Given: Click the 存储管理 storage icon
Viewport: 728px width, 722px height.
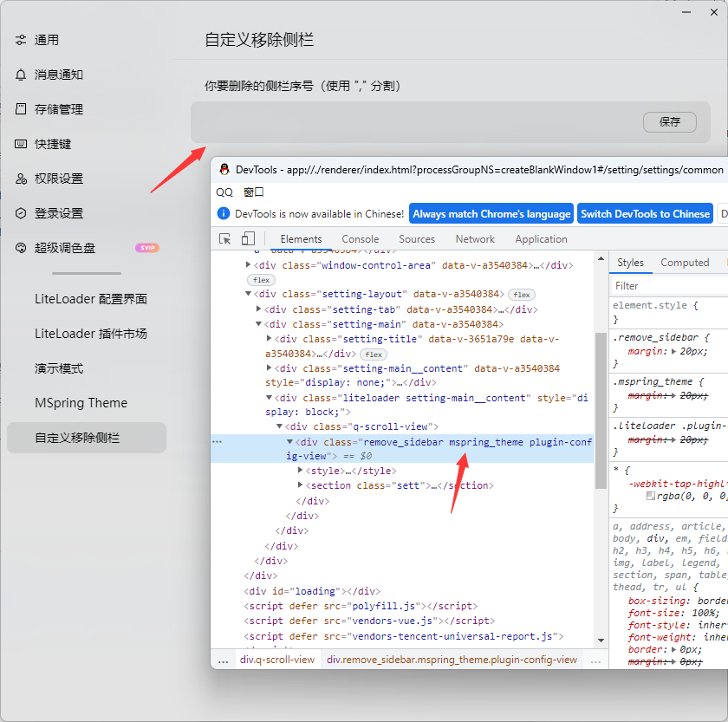Looking at the screenshot, I should 21,109.
